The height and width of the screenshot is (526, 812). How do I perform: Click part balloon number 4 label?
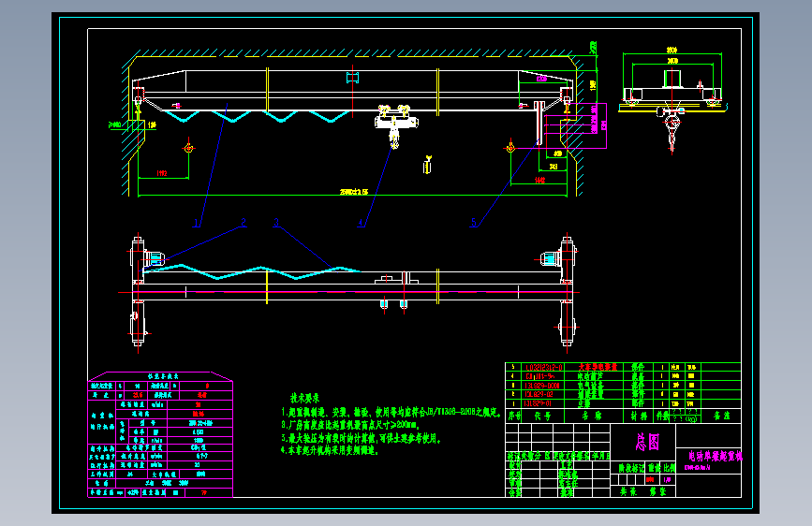pos(361,223)
